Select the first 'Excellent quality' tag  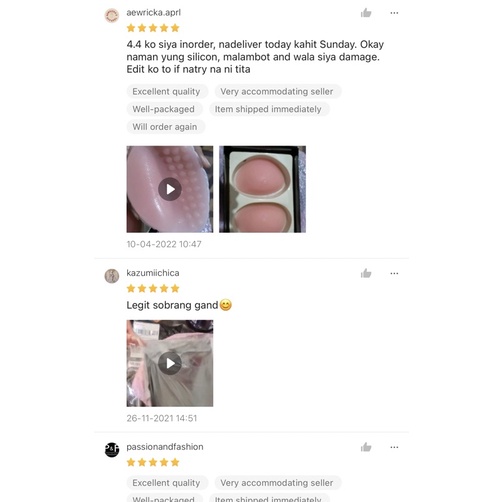pyautogui.click(x=167, y=92)
